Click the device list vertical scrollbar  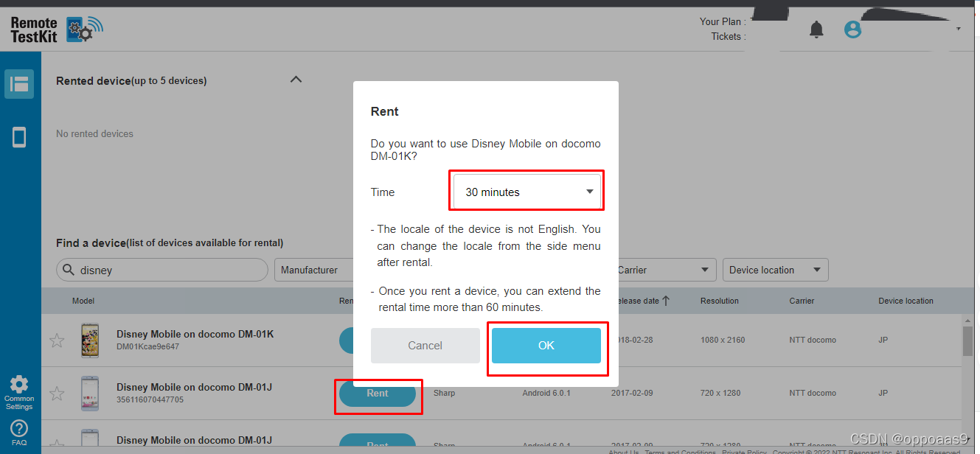click(x=967, y=340)
